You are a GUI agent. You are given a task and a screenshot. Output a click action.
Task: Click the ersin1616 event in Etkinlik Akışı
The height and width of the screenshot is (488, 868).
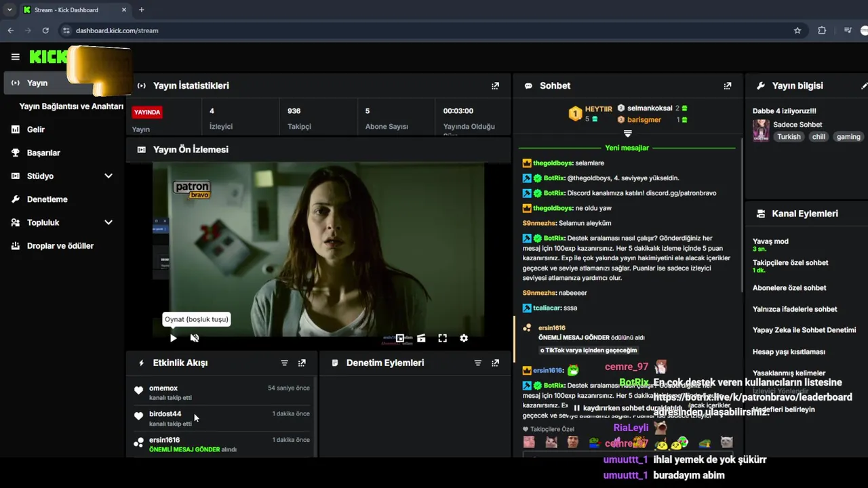tap(222, 444)
